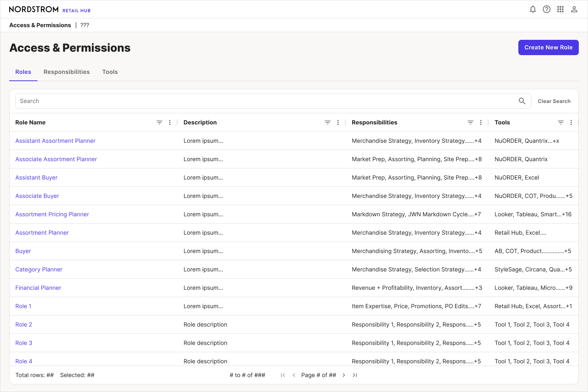Open Role 4 link
588x392 pixels.
tap(24, 361)
